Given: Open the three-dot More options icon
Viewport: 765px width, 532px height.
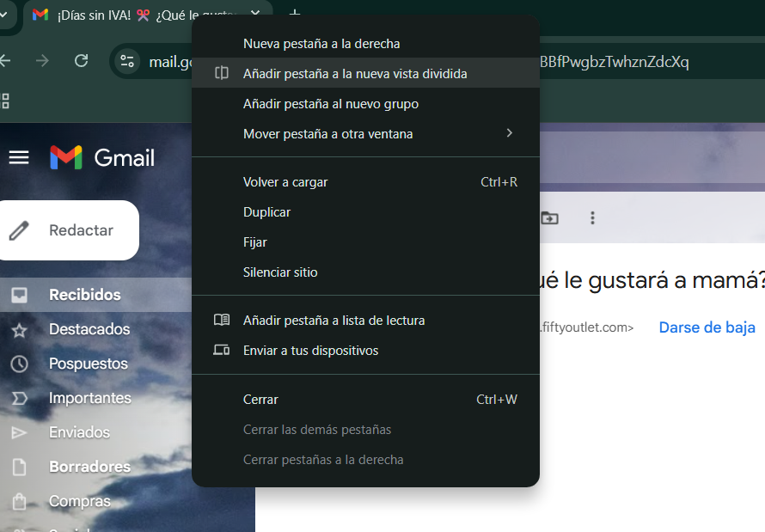Looking at the screenshot, I should pyautogui.click(x=592, y=218).
